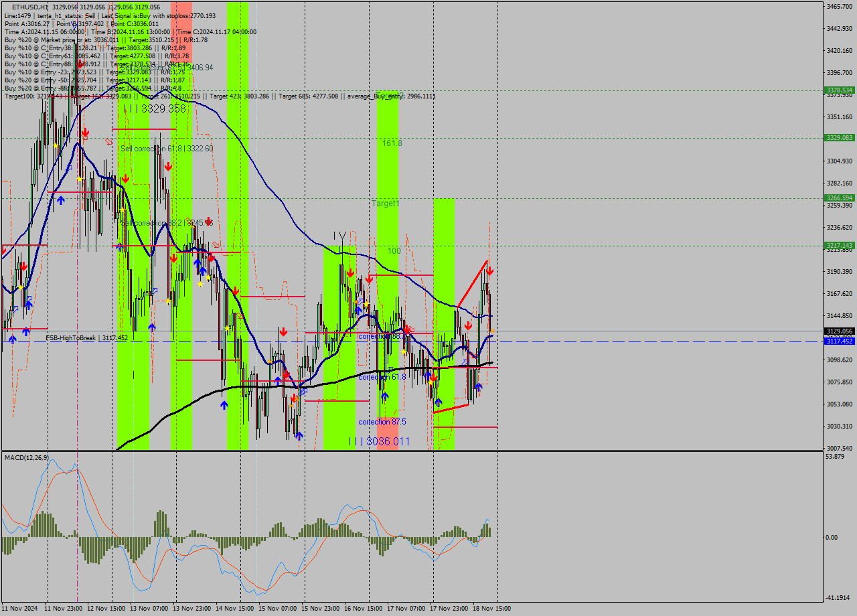
Task: Click the green 3217.143 price axis tag
Action: [x=840, y=245]
